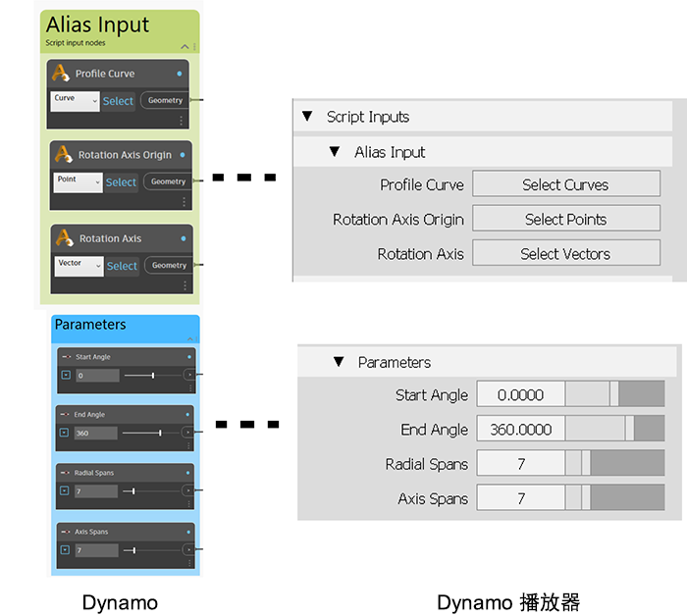This screenshot has width=687, height=616.
Task: Click Select on the Rotation Axis Origin node
Action: 121,182
